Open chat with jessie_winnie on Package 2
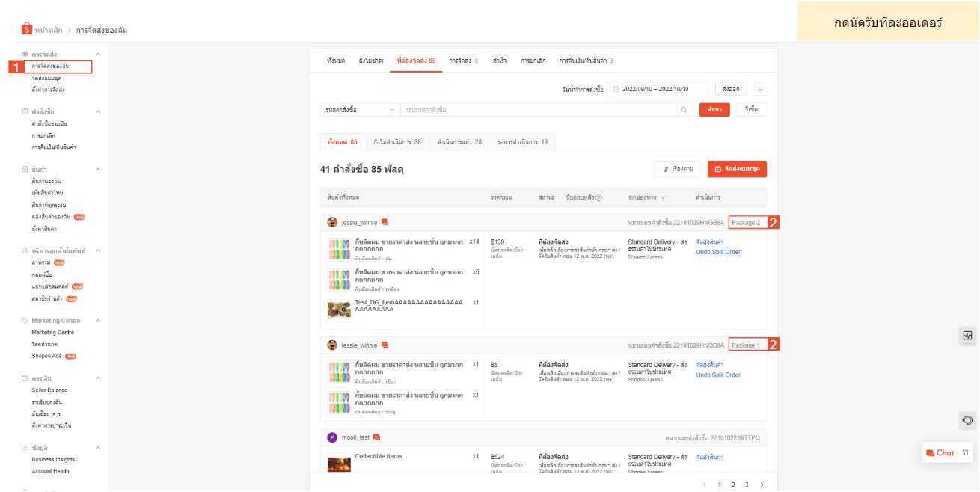 [385, 222]
